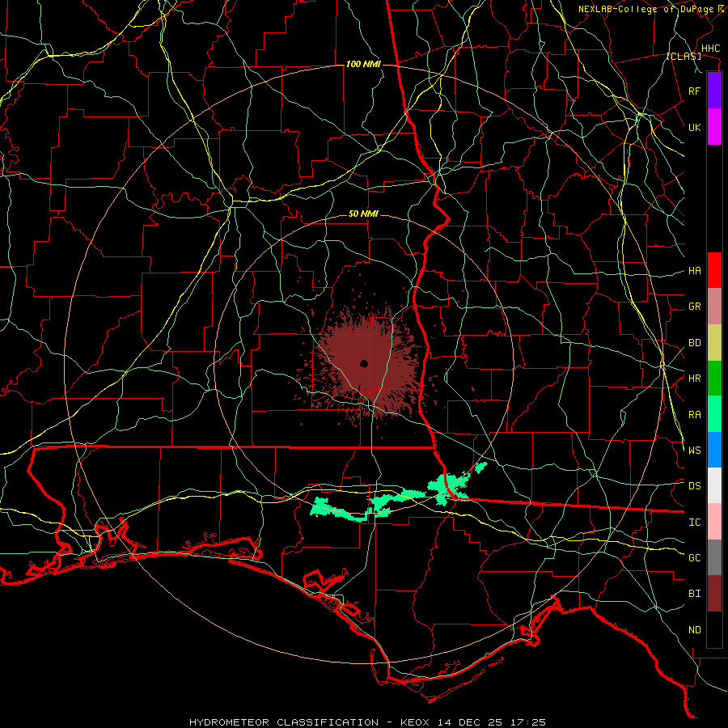Click the IC legend label
728x728 pixels.
click(695, 523)
